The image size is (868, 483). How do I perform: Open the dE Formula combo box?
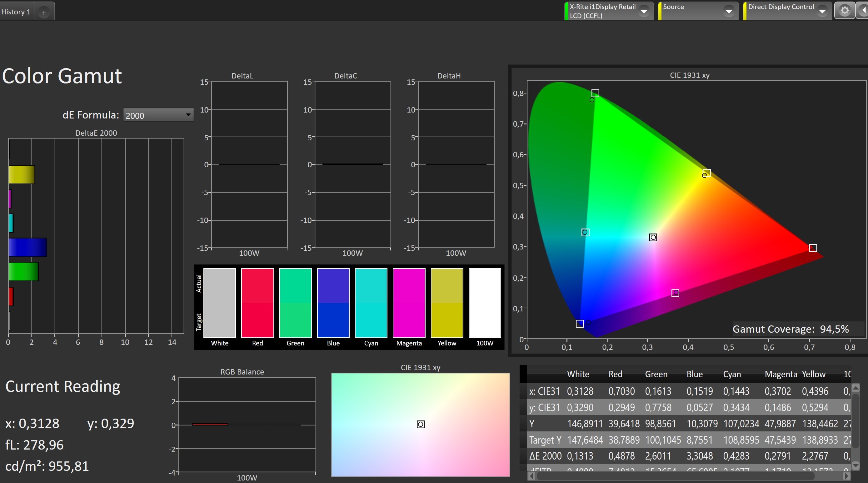(158, 115)
